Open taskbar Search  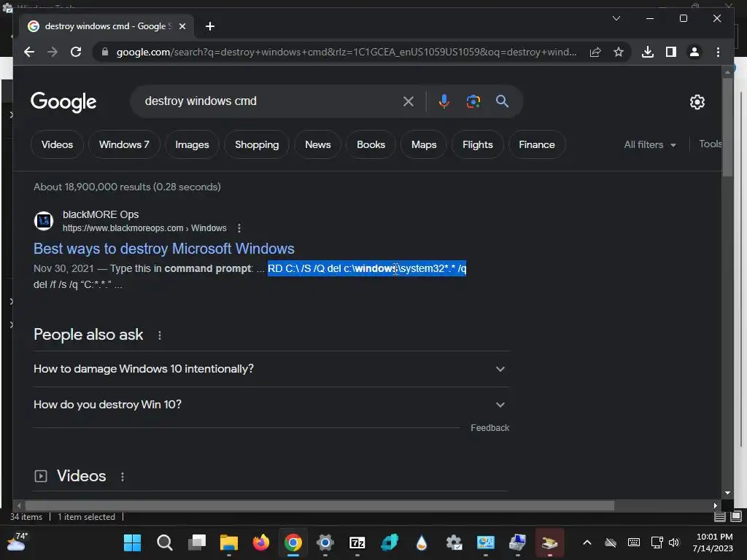(164, 542)
